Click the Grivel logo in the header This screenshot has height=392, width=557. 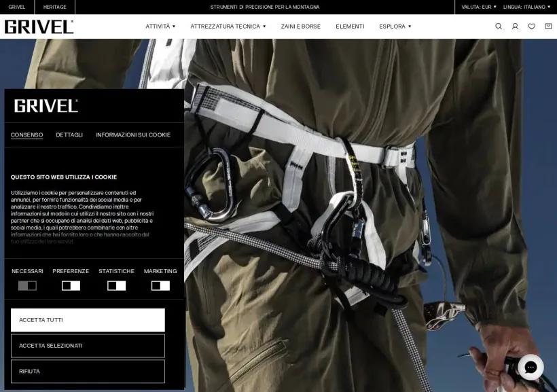pyautogui.click(x=39, y=26)
